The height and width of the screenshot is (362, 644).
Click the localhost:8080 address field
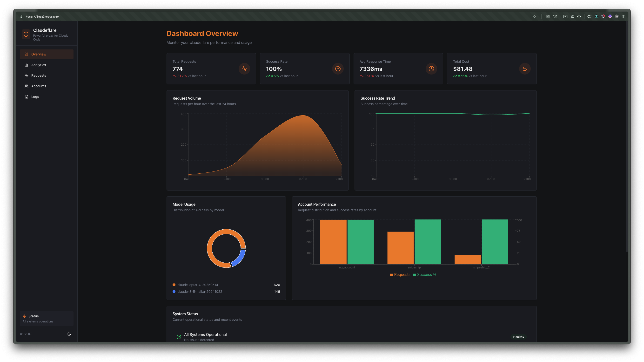coord(42,16)
